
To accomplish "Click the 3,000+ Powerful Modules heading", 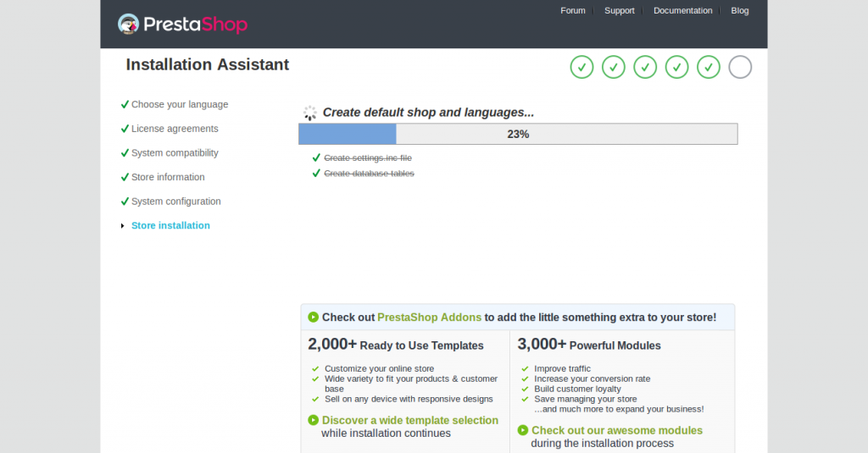I will click(589, 345).
